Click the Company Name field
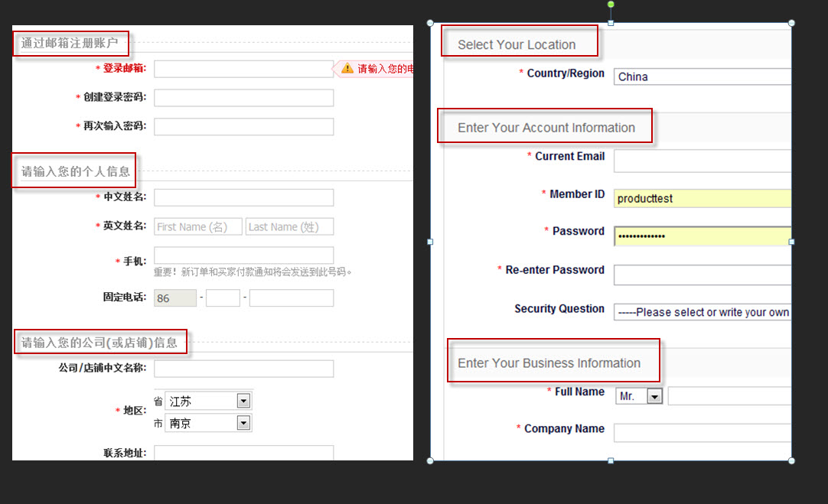This screenshot has height=504, width=828. click(x=702, y=433)
